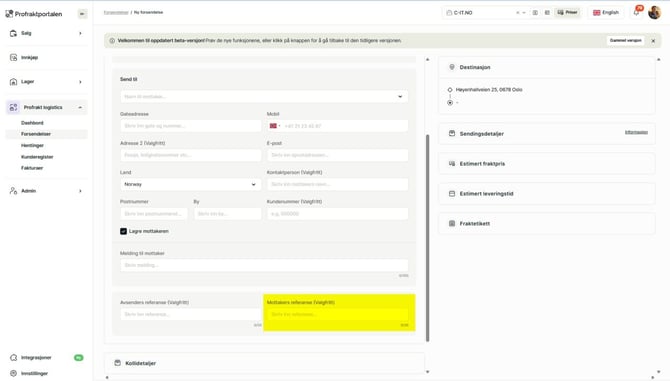This screenshot has height=381, width=670.
Task: Click the Innkjøp sidebar icon
Action: pos(13,57)
